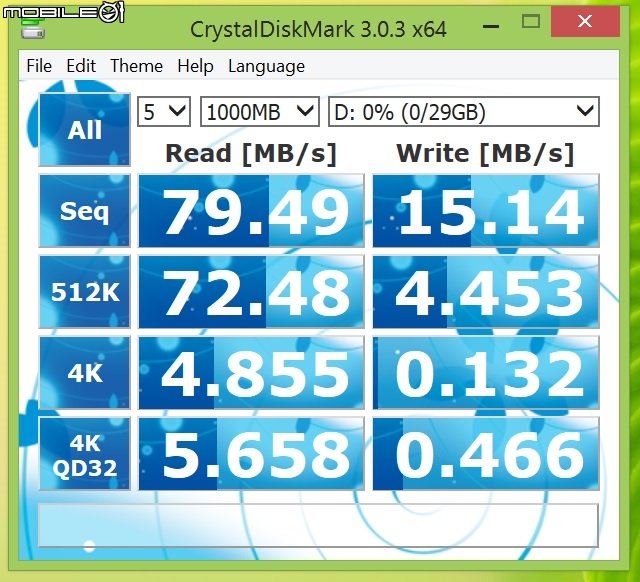Click the 512K read value 72.48
Screen dimensions: 640x582
coord(251,291)
